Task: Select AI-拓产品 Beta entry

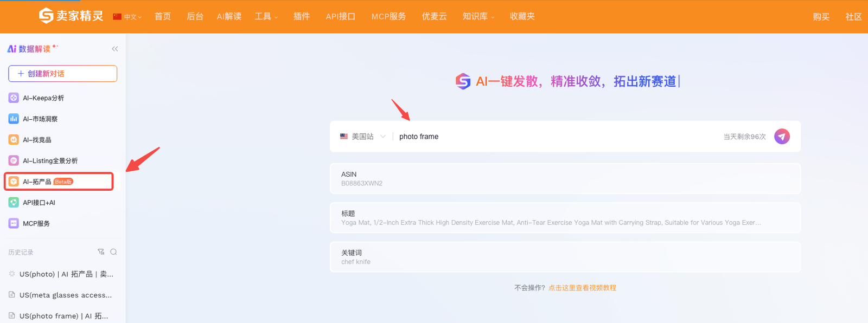Action: (x=59, y=182)
